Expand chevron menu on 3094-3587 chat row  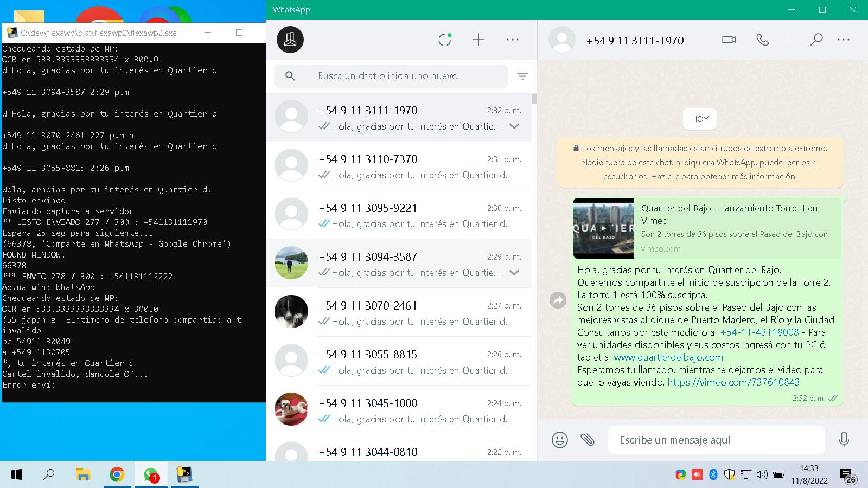tap(514, 273)
